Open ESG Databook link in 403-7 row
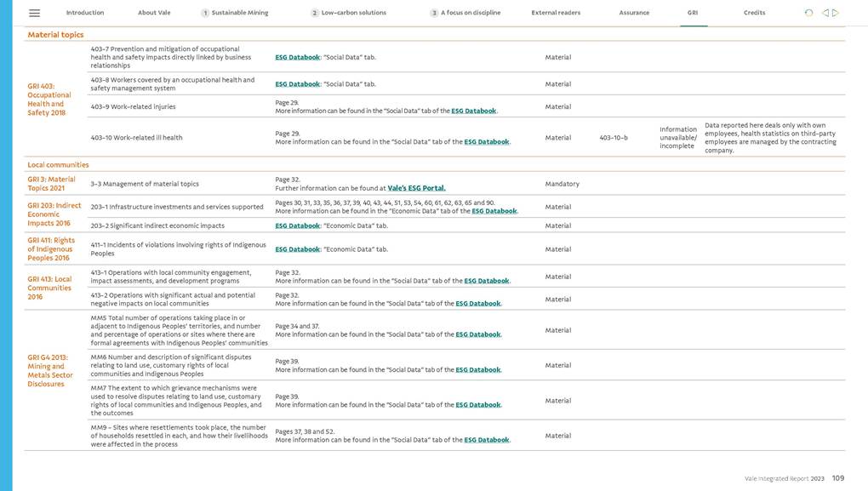 [297, 58]
